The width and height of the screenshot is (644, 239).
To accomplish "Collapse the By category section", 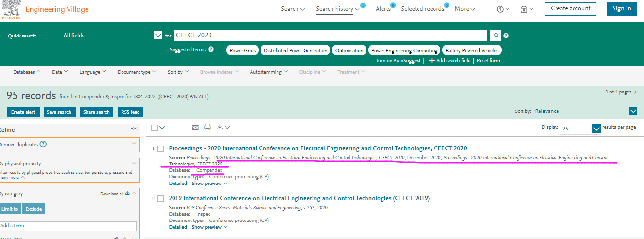I will (x=135, y=193).
